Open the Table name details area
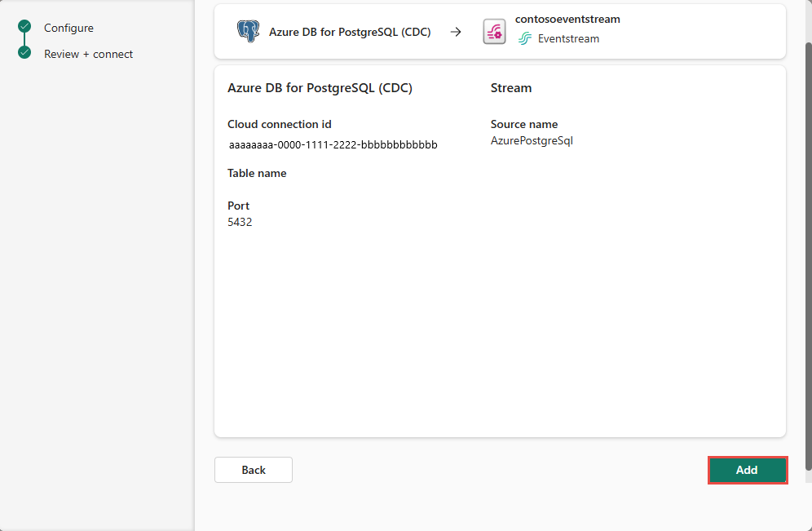 click(x=257, y=173)
